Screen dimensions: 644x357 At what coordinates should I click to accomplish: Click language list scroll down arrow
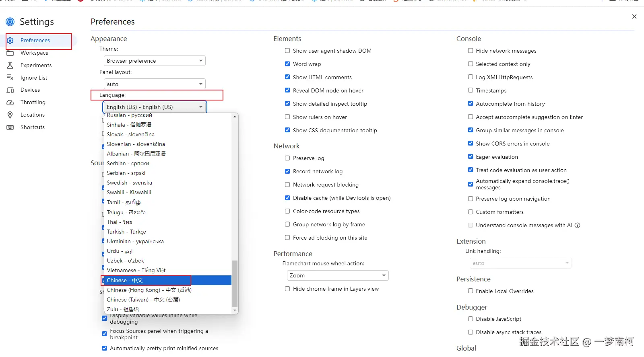tap(235, 310)
